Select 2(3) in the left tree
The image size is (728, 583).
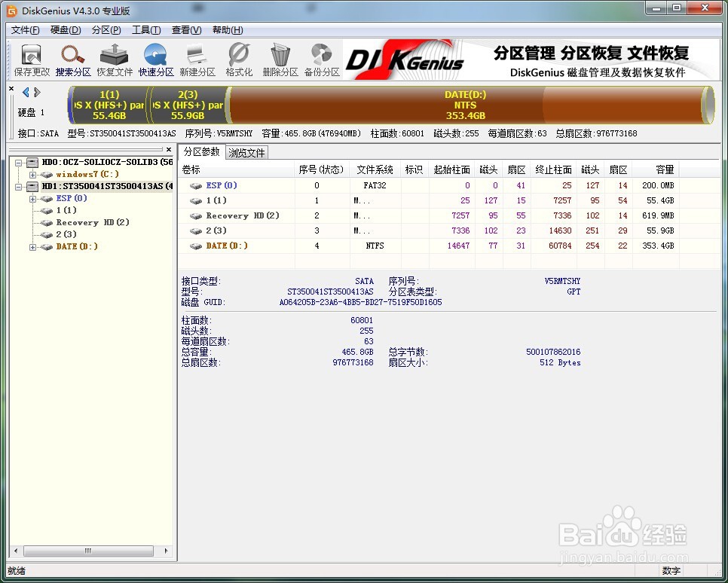[x=66, y=234]
